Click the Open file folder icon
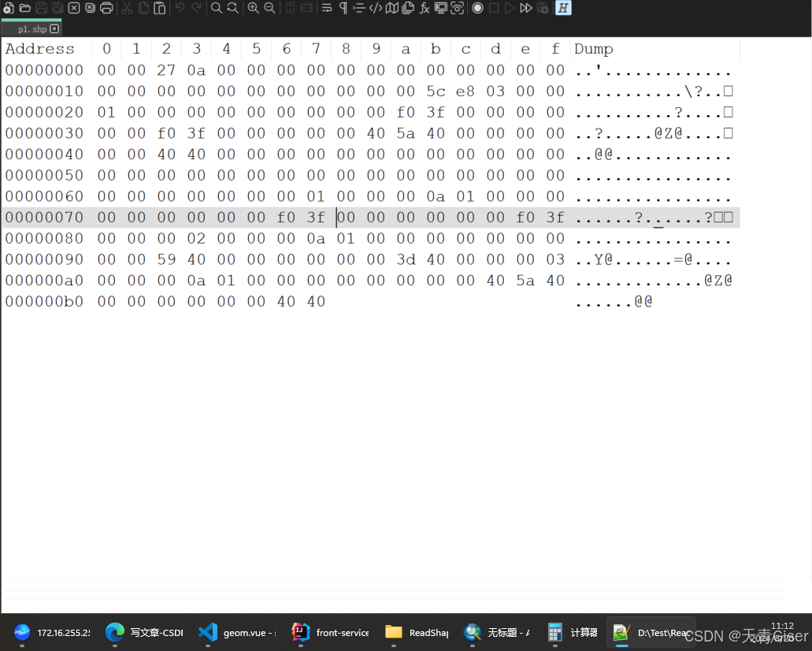Viewport: 812px width, 651px height. 25,8
